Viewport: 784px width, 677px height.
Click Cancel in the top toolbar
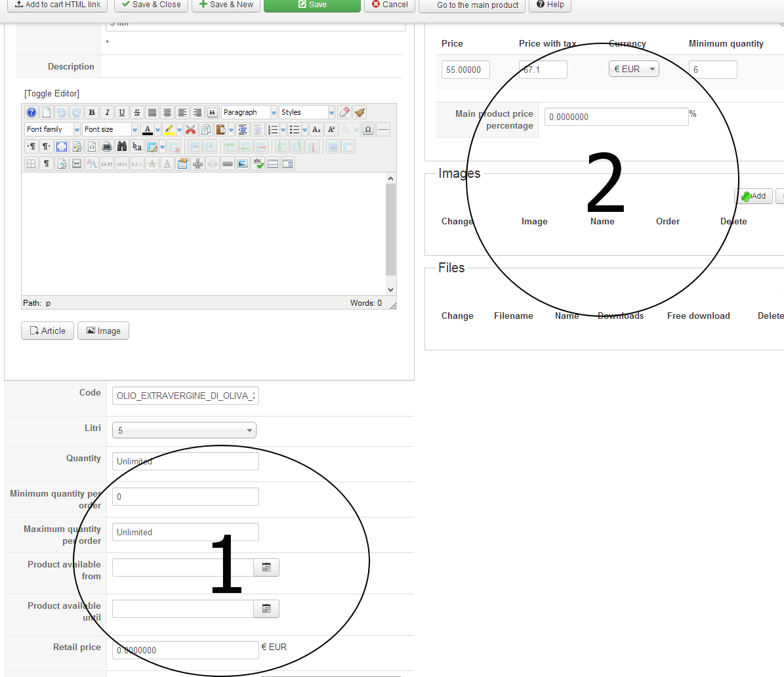[390, 5]
